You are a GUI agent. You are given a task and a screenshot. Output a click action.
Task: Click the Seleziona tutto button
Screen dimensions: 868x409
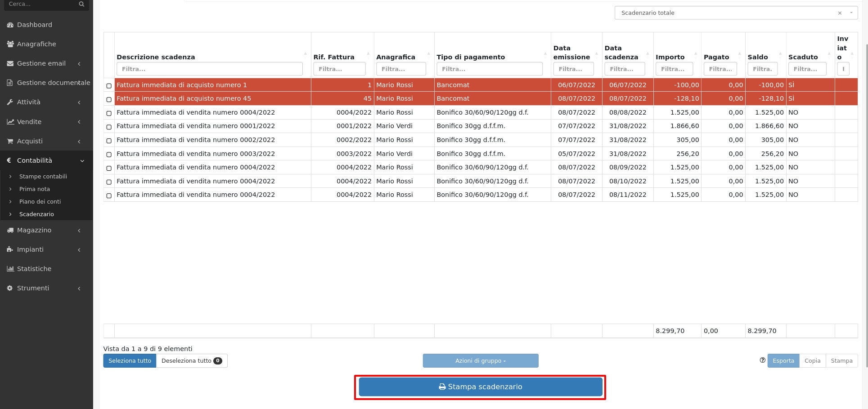[130, 360]
